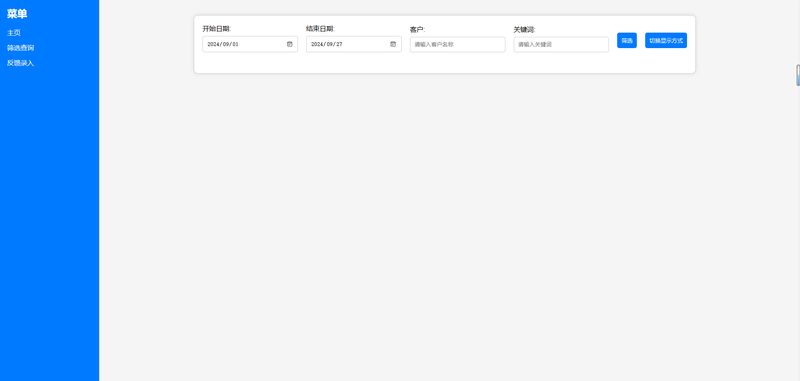Open the calendar picker for 结束日期
The width and height of the screenshot is (800, 381).
pos(393,44)
